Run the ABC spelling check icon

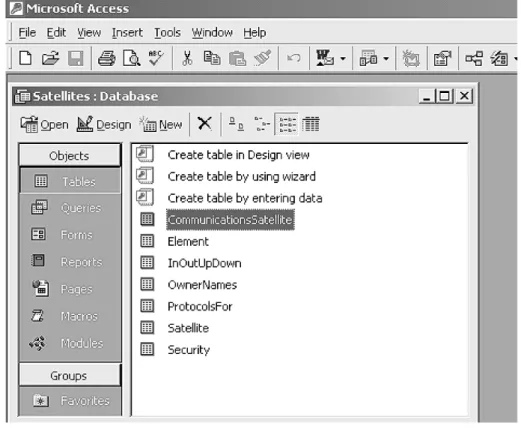(156, 58)
